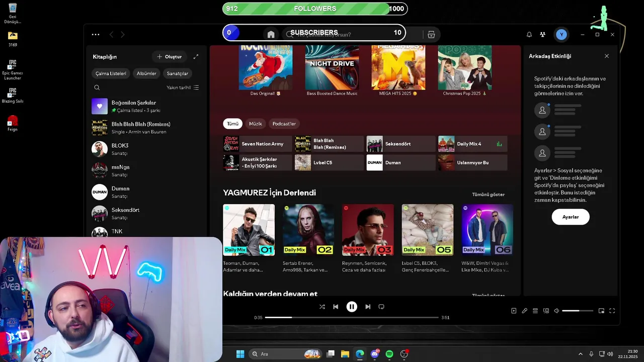Open the profile avatar Y
Image resolution: width=644 pixels, height=362 pixels.
561,35
